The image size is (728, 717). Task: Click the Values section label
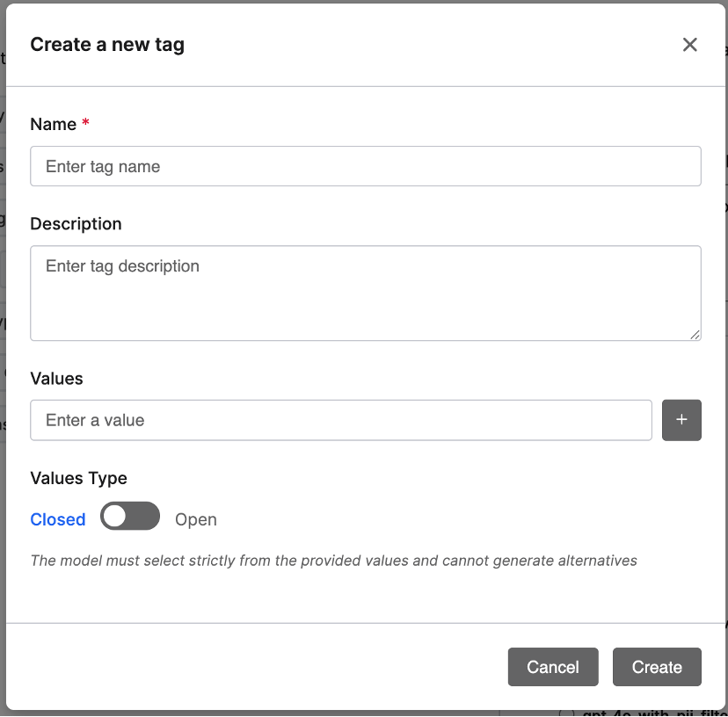tap(55, 378)
